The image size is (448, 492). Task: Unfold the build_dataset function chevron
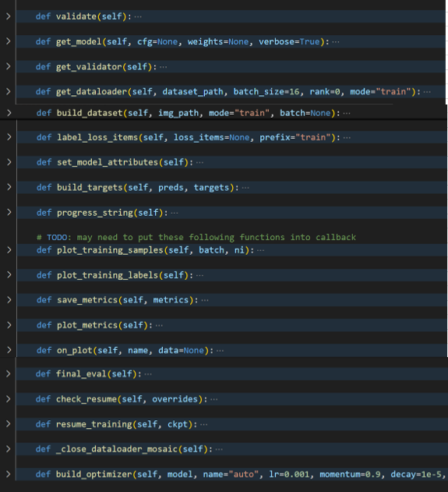click(9, 113)
